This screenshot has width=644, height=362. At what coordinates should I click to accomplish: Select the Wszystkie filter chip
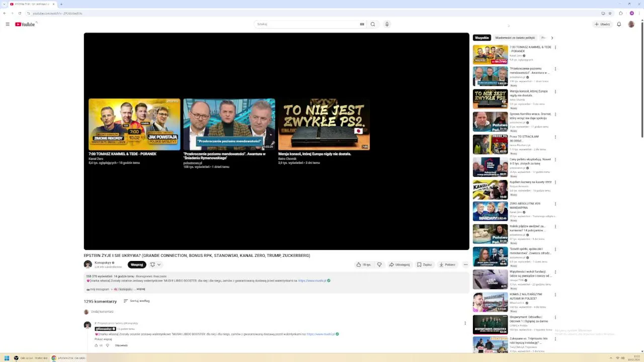tap(482, 38)
